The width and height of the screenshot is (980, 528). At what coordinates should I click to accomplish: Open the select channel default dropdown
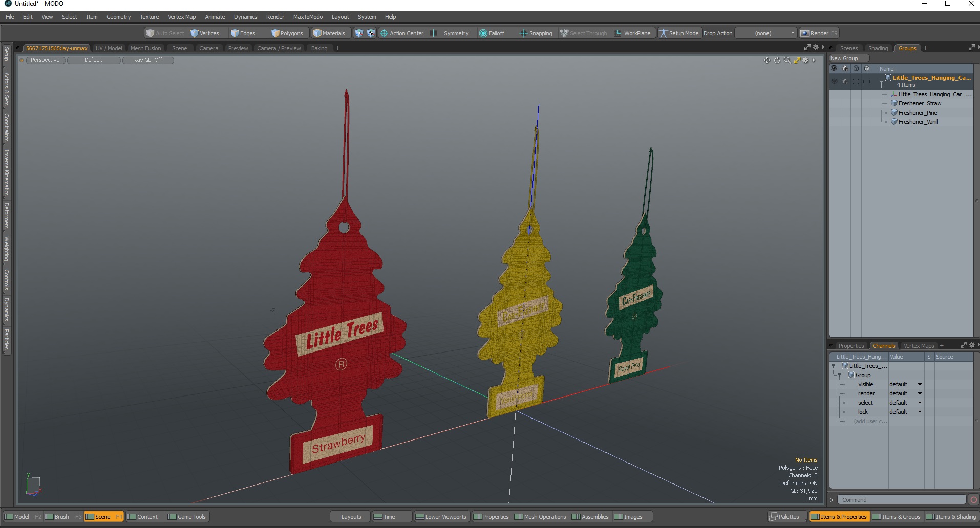(905, 403)
